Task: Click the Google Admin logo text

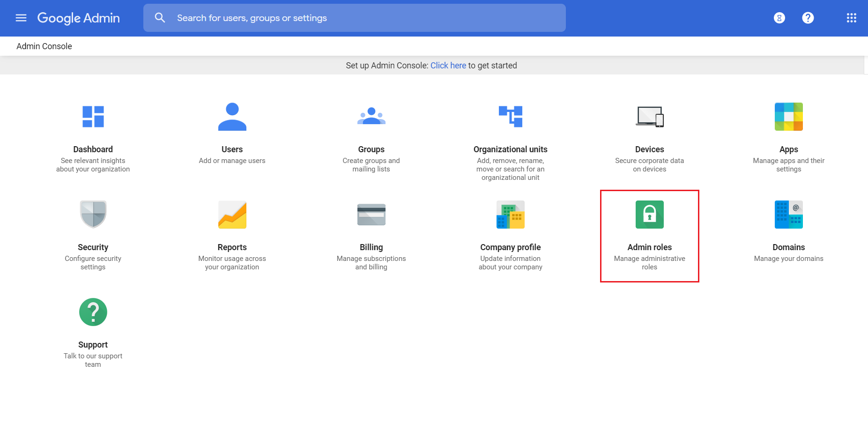Action: (x=79, y=18)
